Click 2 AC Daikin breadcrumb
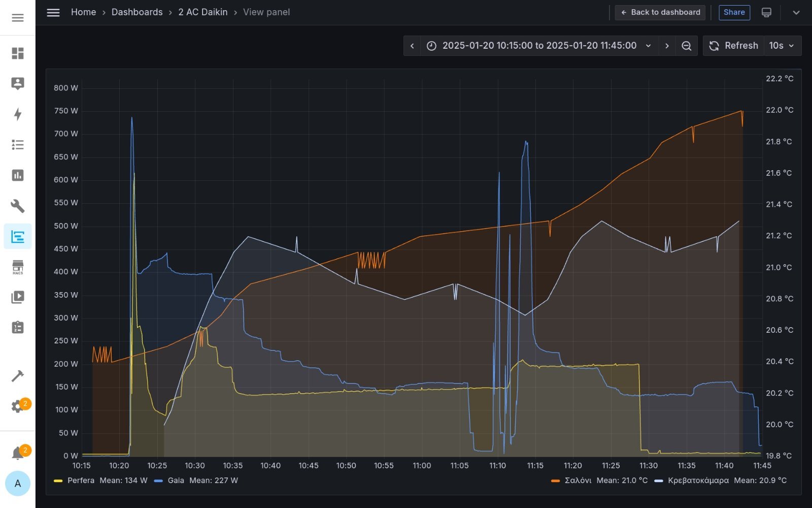The height and width of the screenshot is (508, 812). (203, 12)
